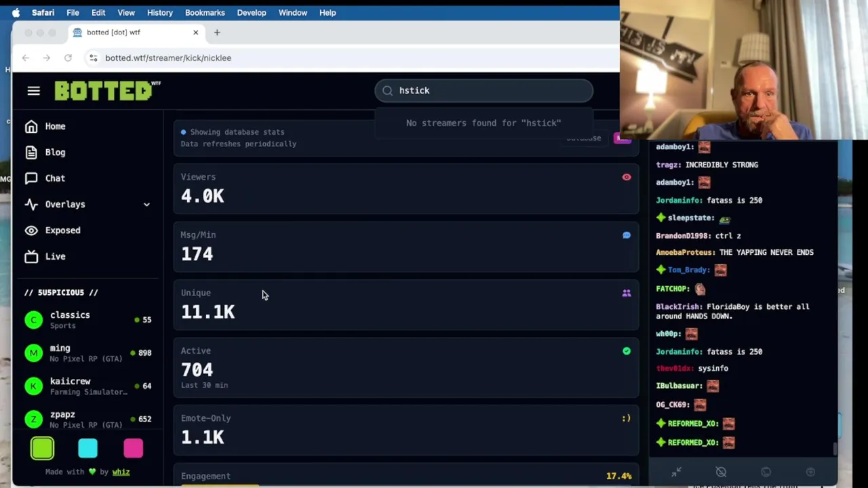Viewport: 868px width, 488px height.
Task: Click the chat panel scrollbar
Action: (835, 449)
